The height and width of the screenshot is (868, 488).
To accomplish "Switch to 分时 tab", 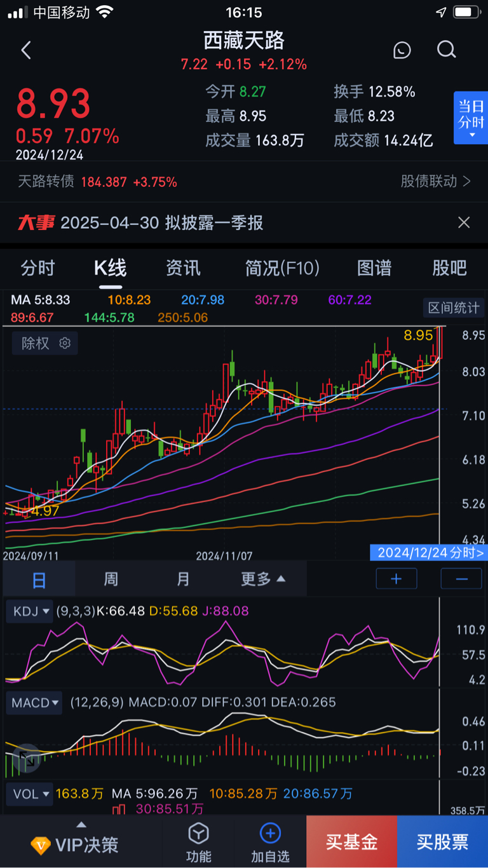I will [x=38, y=268].
